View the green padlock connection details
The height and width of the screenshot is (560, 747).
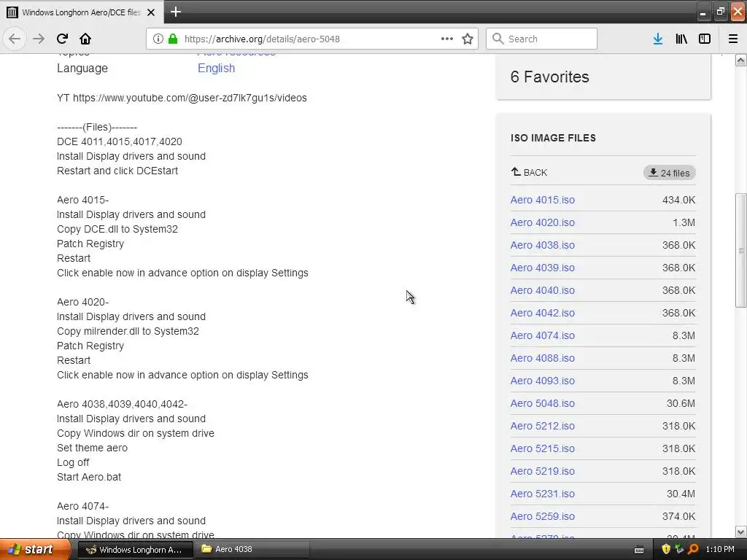click(173, 39)
